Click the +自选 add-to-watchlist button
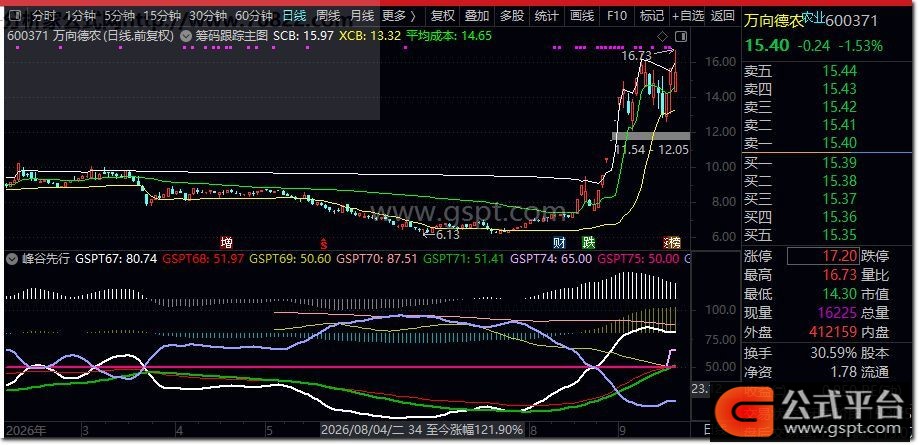The width and height of the screenshot is (920, 445). coord(688,16)
